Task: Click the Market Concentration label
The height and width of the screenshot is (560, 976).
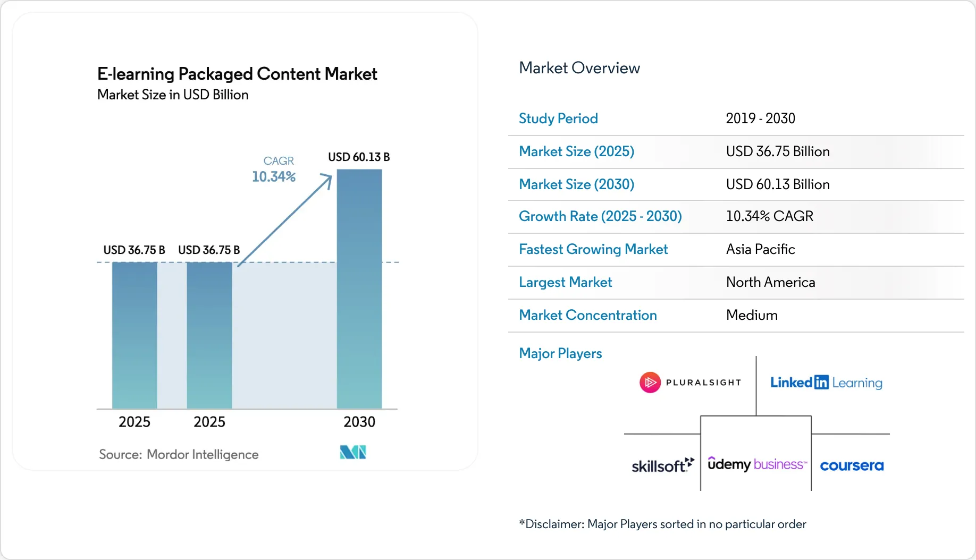Action: tap(588, 315)
